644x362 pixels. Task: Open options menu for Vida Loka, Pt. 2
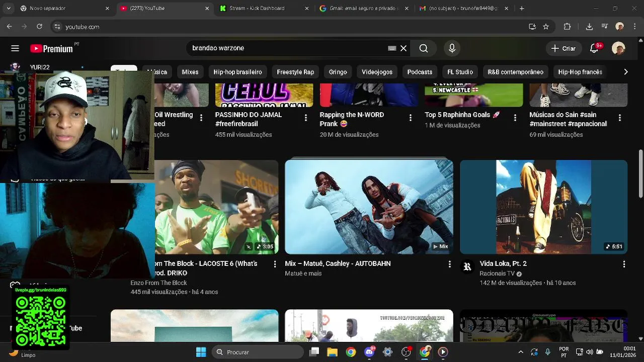[624, 264]
